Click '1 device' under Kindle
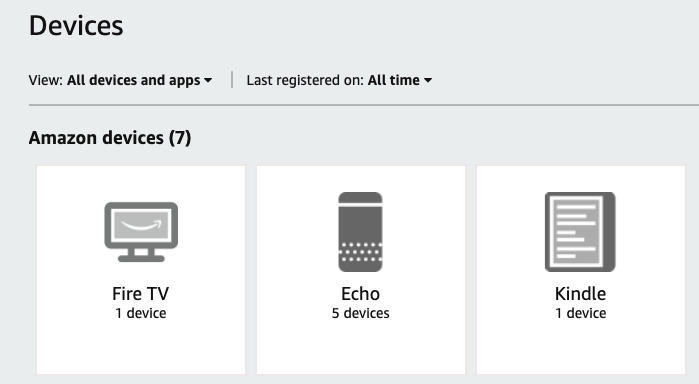The height and width of the screenshot is (384, 699). coord(580,313)
